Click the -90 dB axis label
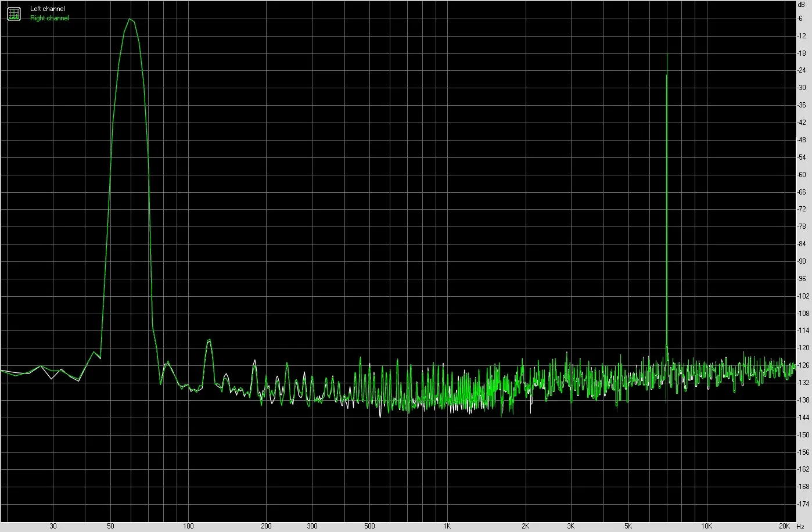Screen dimensions: 812x532 pos(802,261)
